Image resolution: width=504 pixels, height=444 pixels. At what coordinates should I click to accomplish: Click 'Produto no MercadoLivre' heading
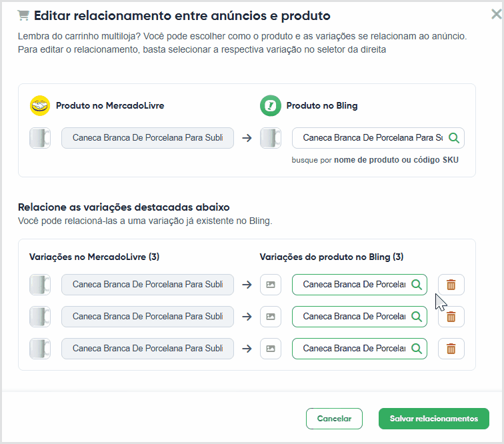[x=110, y=105]
